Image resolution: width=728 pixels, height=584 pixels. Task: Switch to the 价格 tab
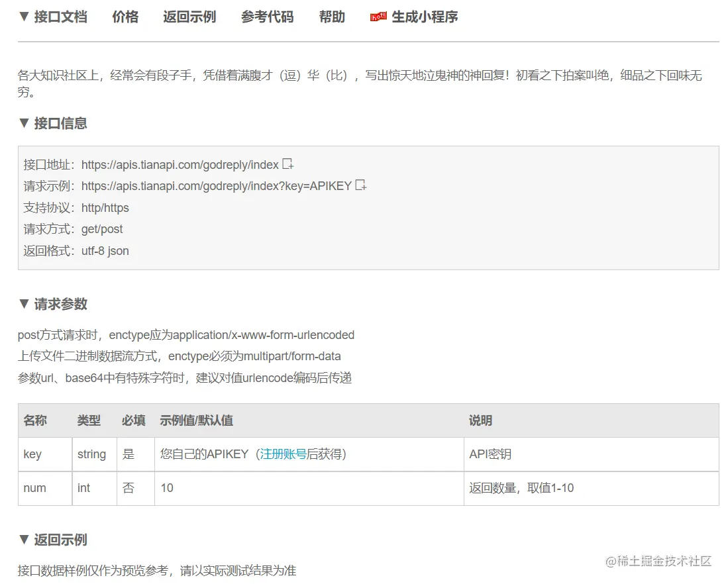coord(125,17)
